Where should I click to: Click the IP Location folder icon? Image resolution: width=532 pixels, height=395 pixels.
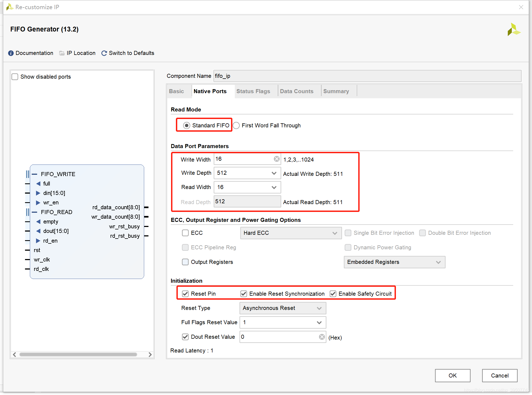pos(62,53)
